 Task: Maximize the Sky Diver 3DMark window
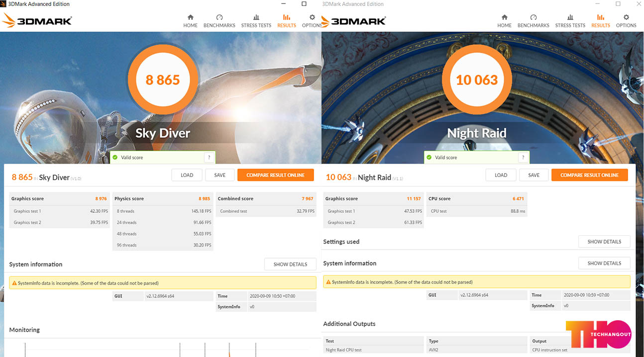(x=304, y=4)
